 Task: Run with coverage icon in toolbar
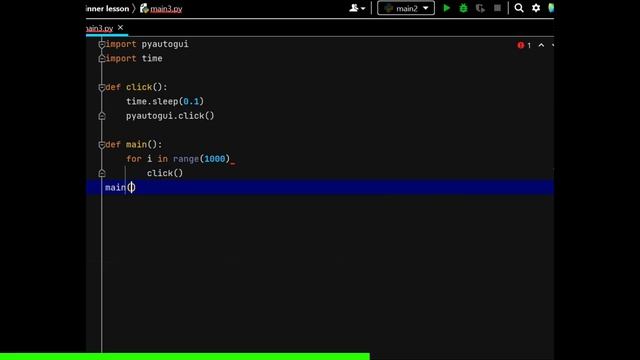click(480, 8)
